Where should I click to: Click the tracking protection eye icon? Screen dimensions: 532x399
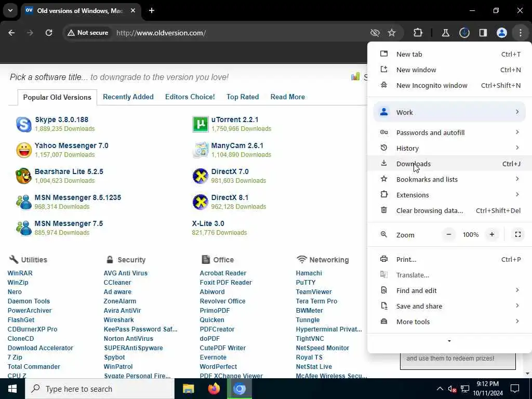[x=375, y=33]
